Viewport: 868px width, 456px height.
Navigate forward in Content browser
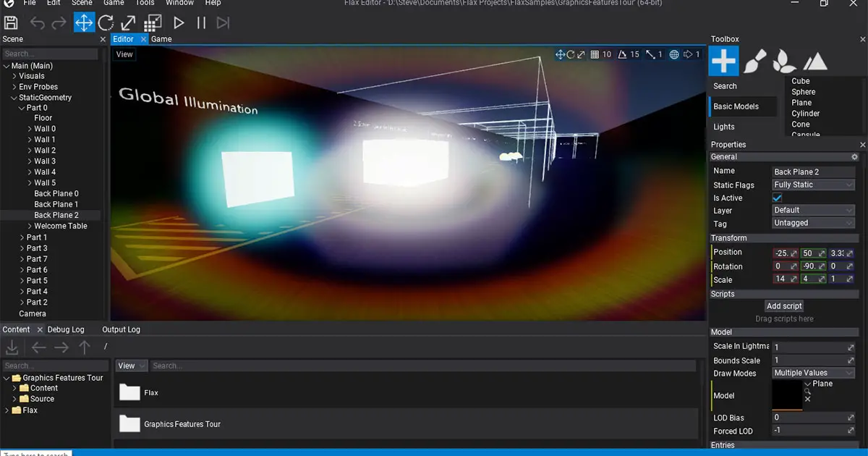click(61, 347)
